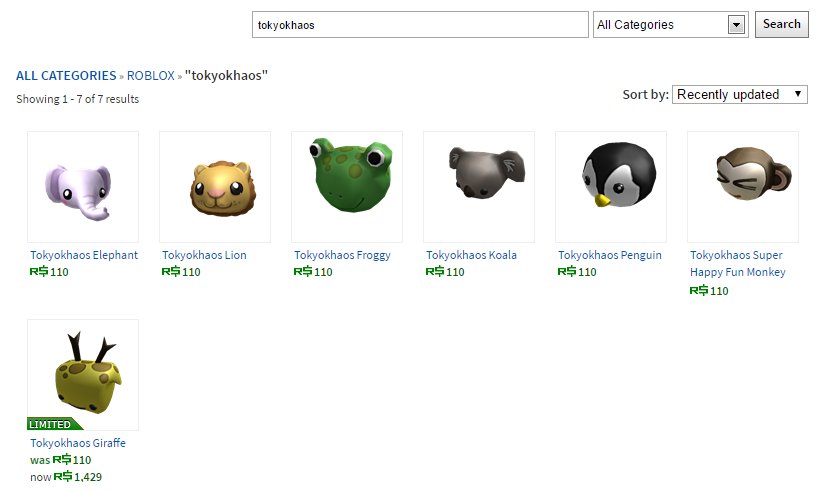Select the green Froggy head image
826x493 pixels.
click(x=347, y=187)
